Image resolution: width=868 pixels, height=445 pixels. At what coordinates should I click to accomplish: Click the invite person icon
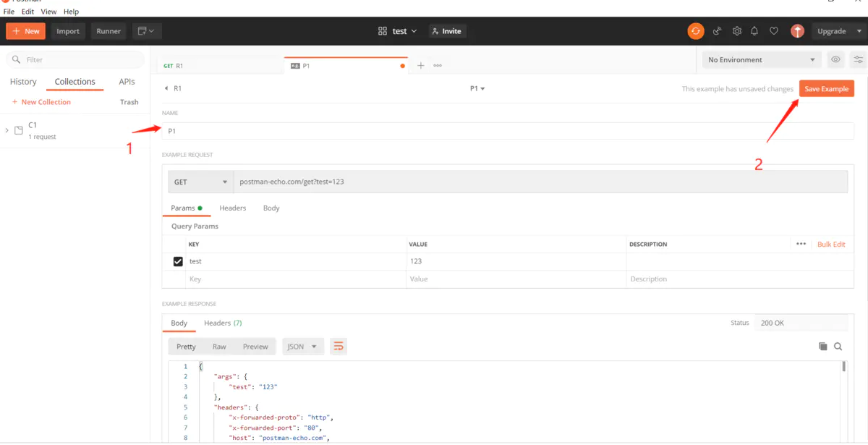click(x=435, y=31)
